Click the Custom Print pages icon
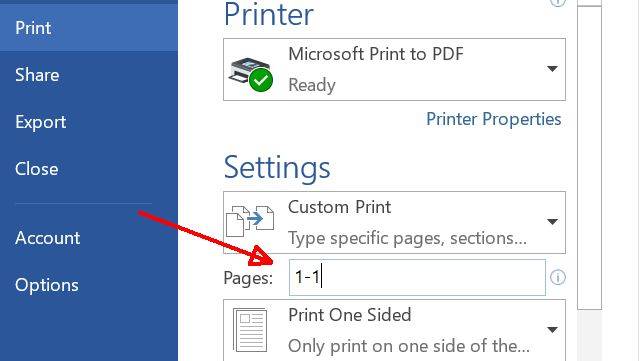The width and height of the screenshot is (640, 361). 250,221
